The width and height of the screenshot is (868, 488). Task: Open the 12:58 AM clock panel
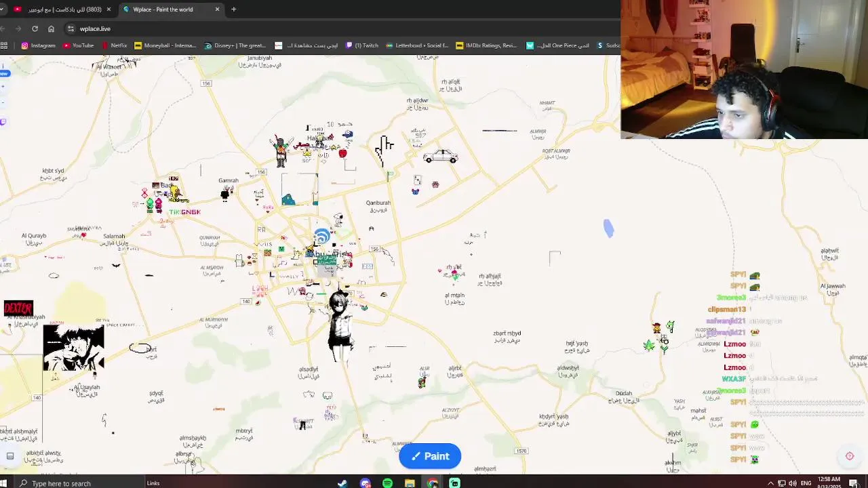830,483
